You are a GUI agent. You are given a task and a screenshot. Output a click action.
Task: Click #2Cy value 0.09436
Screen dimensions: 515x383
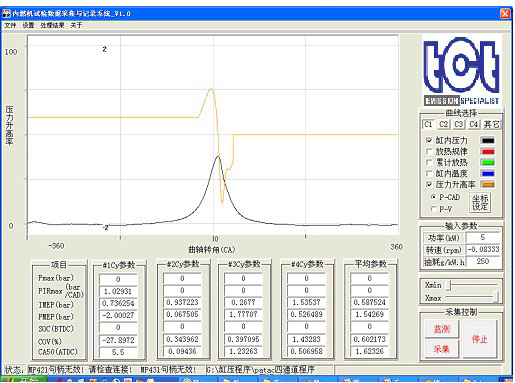click(x=182, y=351)
